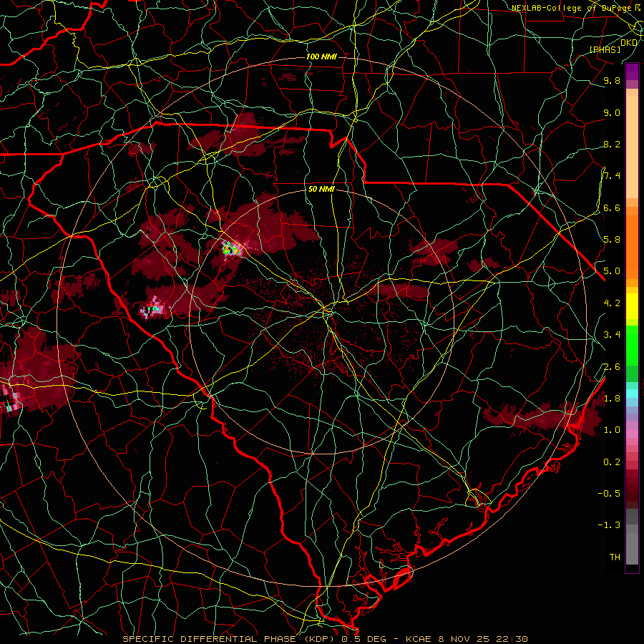Click the 6.6 value on the scale
644x644 pixels.
pyautogui.click(x=612, y=208)
